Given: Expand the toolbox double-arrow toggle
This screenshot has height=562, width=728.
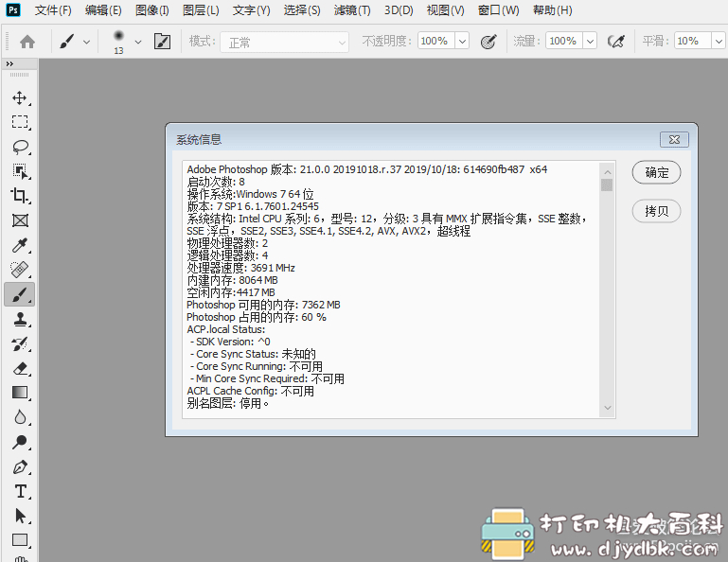Looking at the screenshot, I should (9, 64).
